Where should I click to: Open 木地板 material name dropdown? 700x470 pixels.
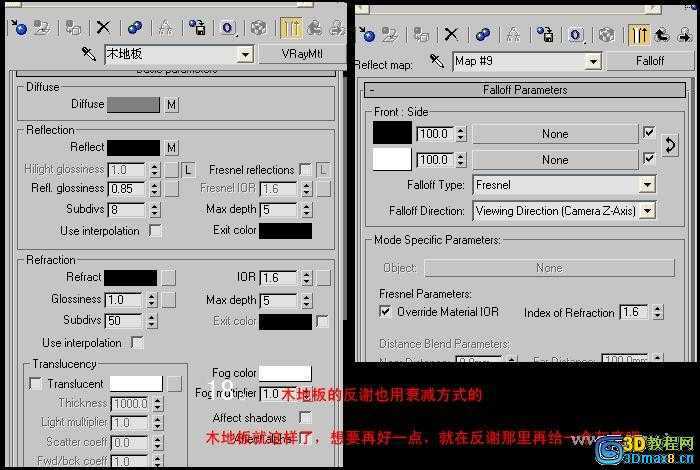(x=245, y=55)
